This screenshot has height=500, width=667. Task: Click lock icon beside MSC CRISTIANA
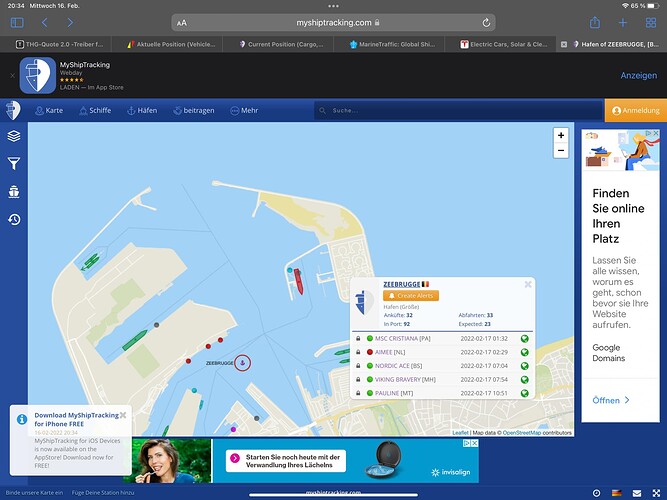(x=358, y=339)
